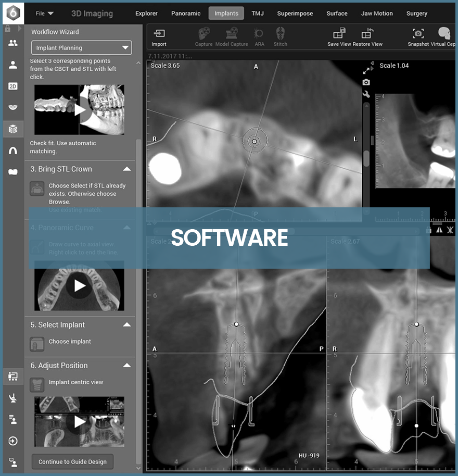Image resolution: width=458 pixels, height=476 pixels.
Task: Click the axial view vertical slice slider handle
Action: coord(366,158)
